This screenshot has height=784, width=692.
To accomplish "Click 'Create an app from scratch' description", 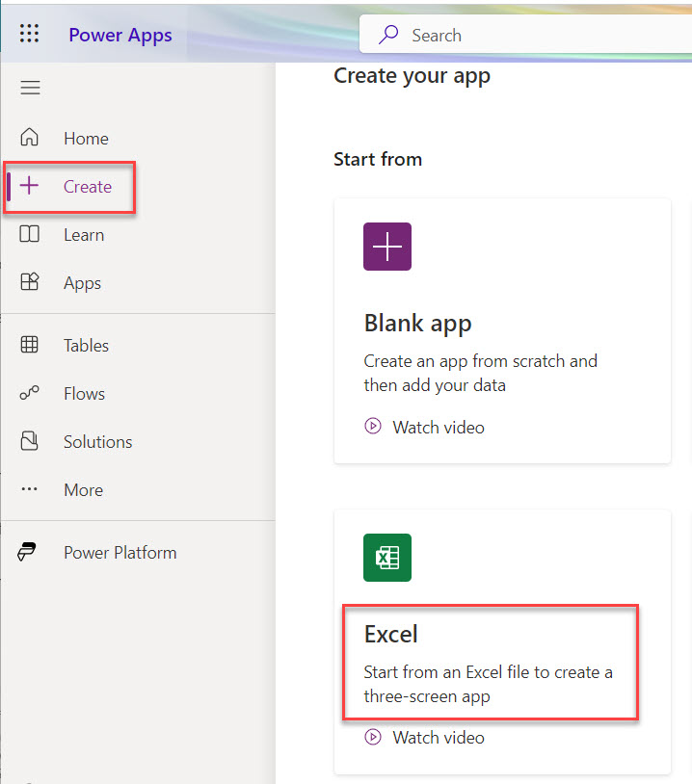I will (480, 373).
